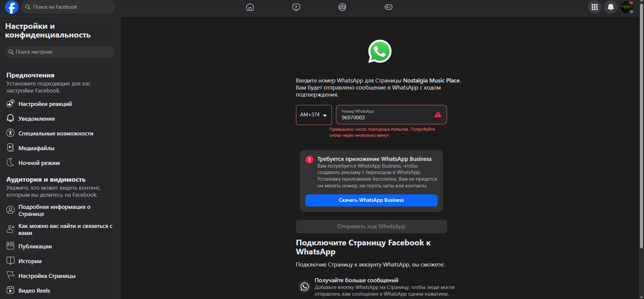Viewport: 644px width, 299px height.
Task: Open the notifications bell icon
Action: [x=611, y=7]
